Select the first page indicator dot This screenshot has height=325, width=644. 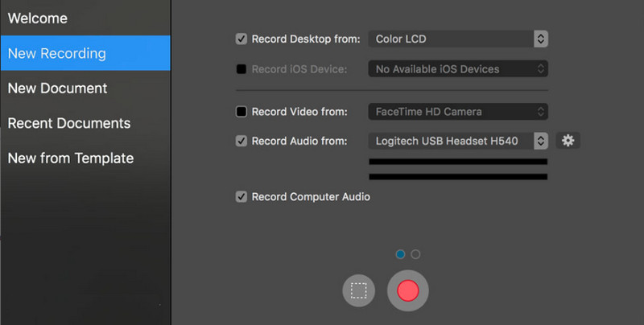[x=401, y=254]
